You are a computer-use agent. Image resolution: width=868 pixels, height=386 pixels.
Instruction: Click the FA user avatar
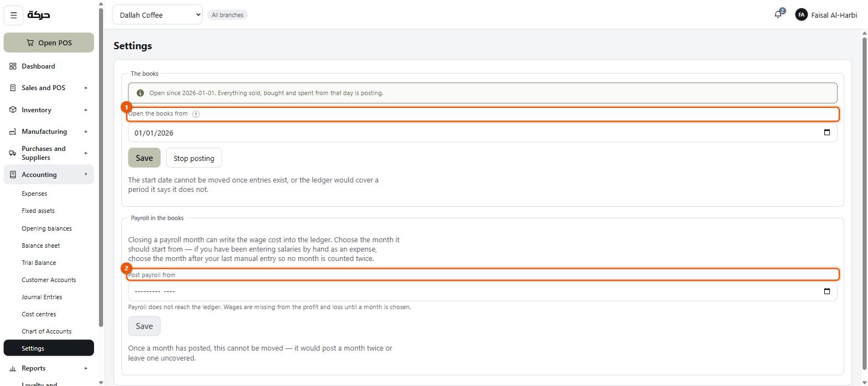tap(801, 15)
